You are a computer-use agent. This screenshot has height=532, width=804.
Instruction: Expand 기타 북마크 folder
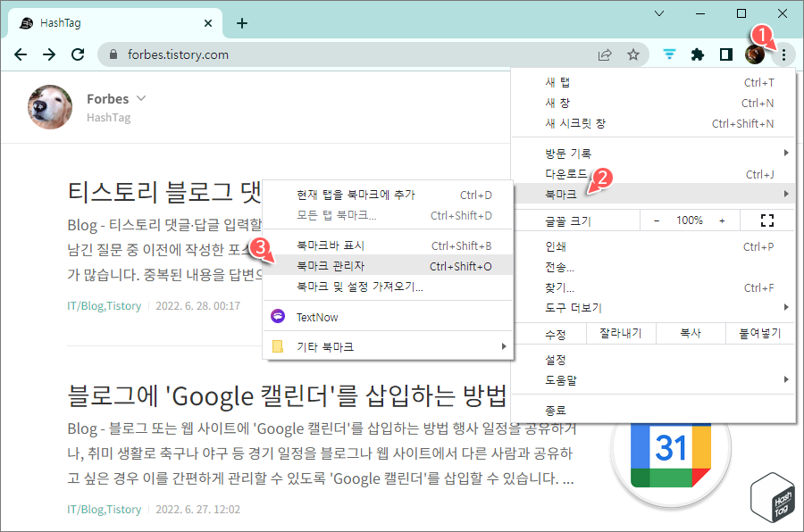(x=389, y=347)
